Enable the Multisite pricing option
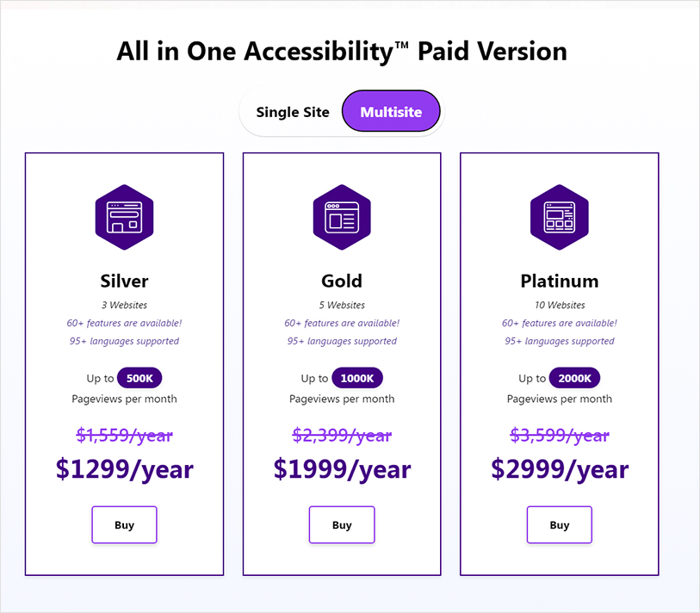 pos(391,111)
